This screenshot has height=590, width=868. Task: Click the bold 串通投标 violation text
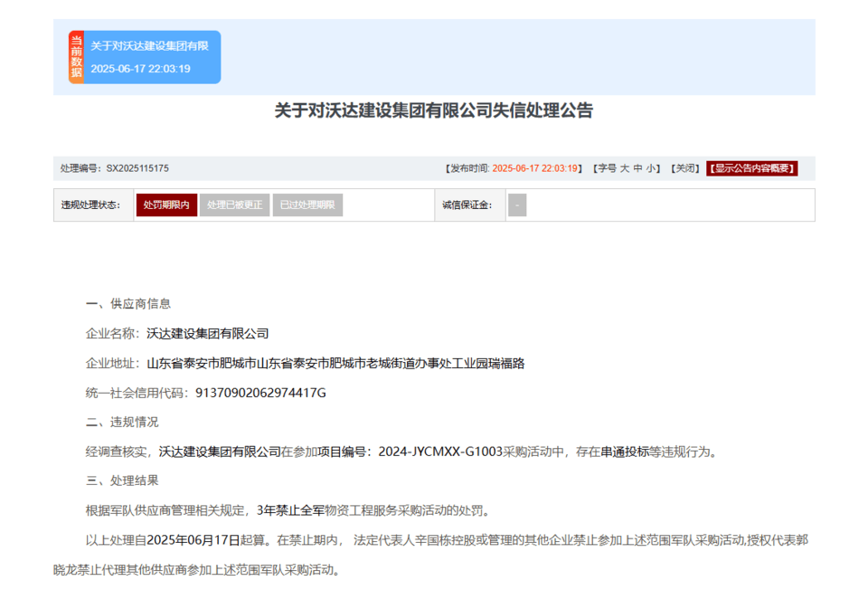point(625,452)
